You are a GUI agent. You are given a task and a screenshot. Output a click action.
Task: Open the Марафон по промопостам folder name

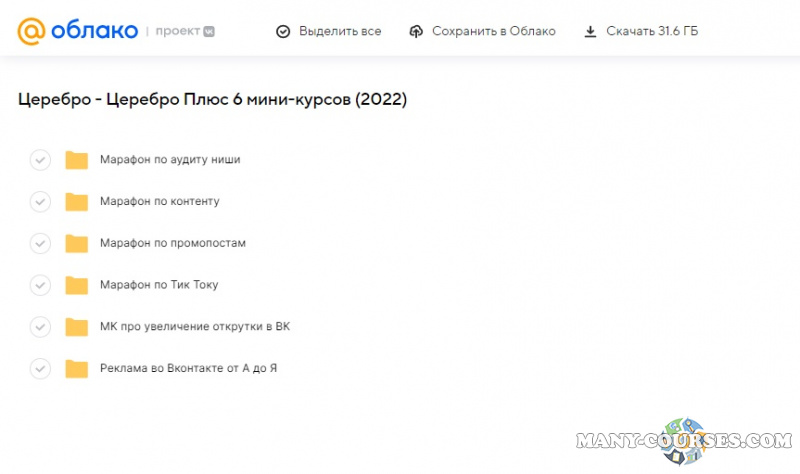pyautogui.click(x=172, y=243)
